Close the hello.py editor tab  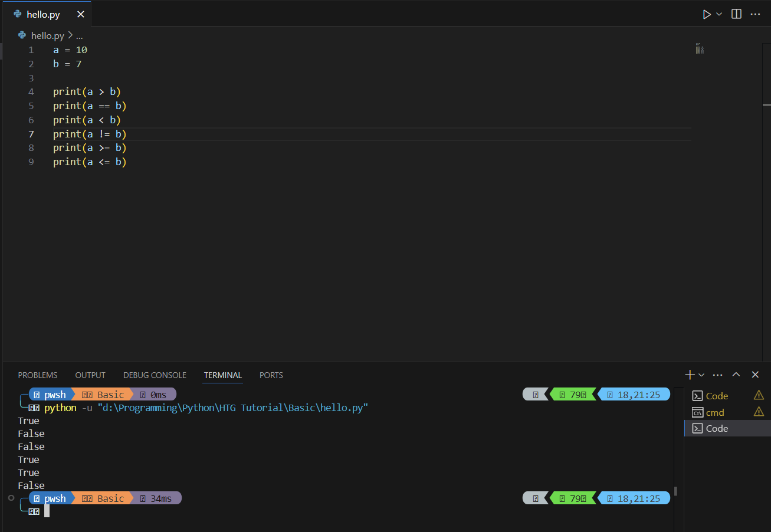pos(80,14)
